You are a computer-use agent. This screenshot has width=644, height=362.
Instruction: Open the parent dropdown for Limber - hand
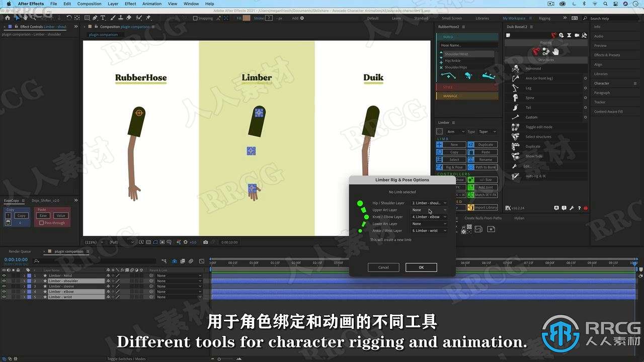click(179, 276)
